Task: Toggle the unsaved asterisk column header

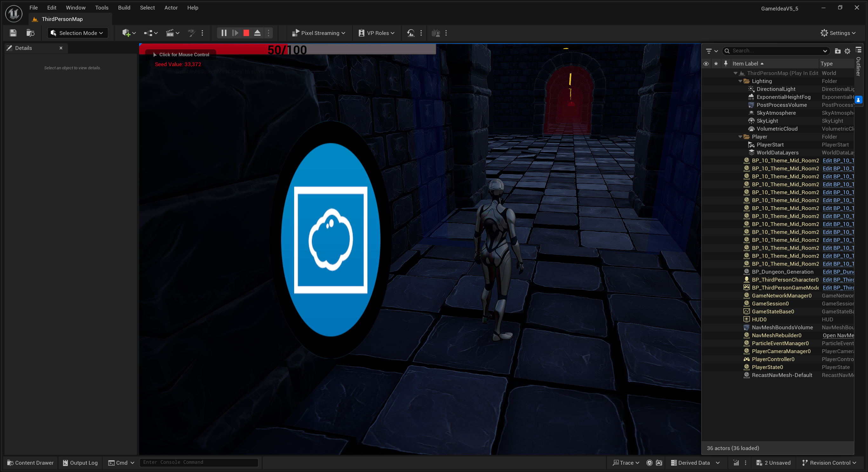Action: [x=716, y=64]
